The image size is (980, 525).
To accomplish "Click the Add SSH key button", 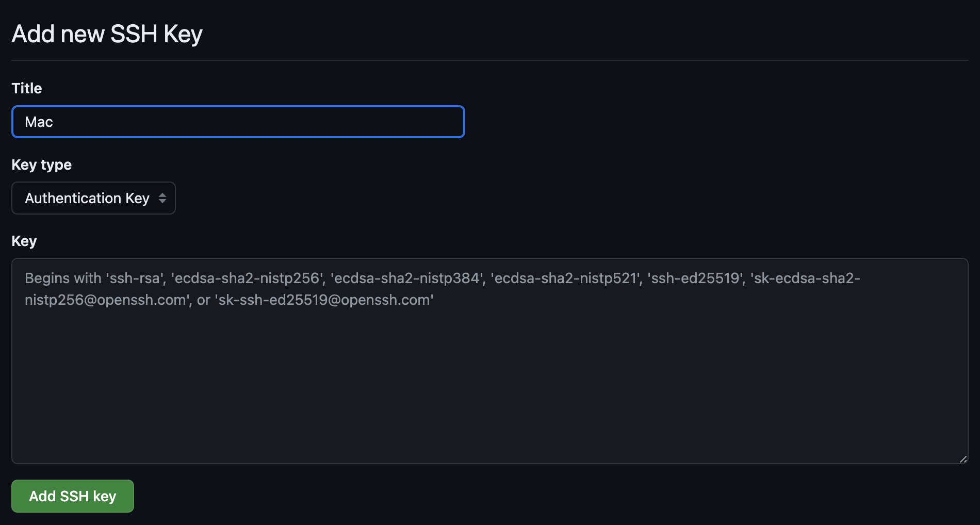I will 73,496.
